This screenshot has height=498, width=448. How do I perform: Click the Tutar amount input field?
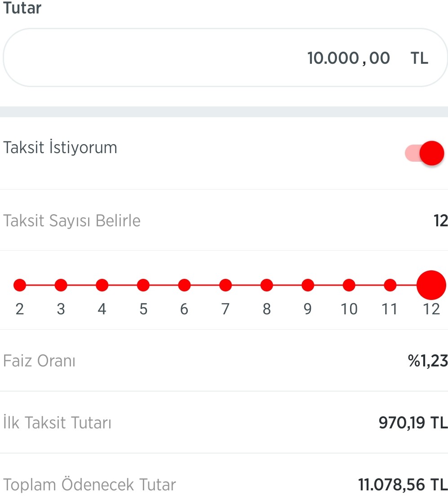coord(225,57)
